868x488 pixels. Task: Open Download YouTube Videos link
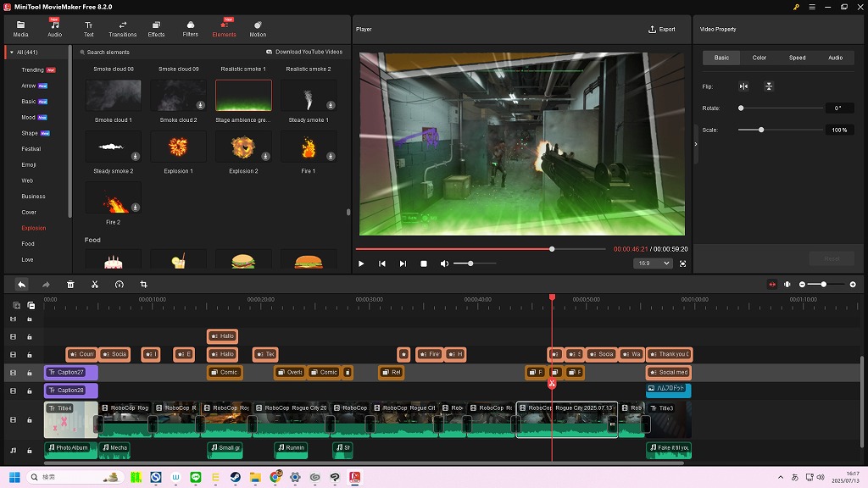click(x=304, y=52)
